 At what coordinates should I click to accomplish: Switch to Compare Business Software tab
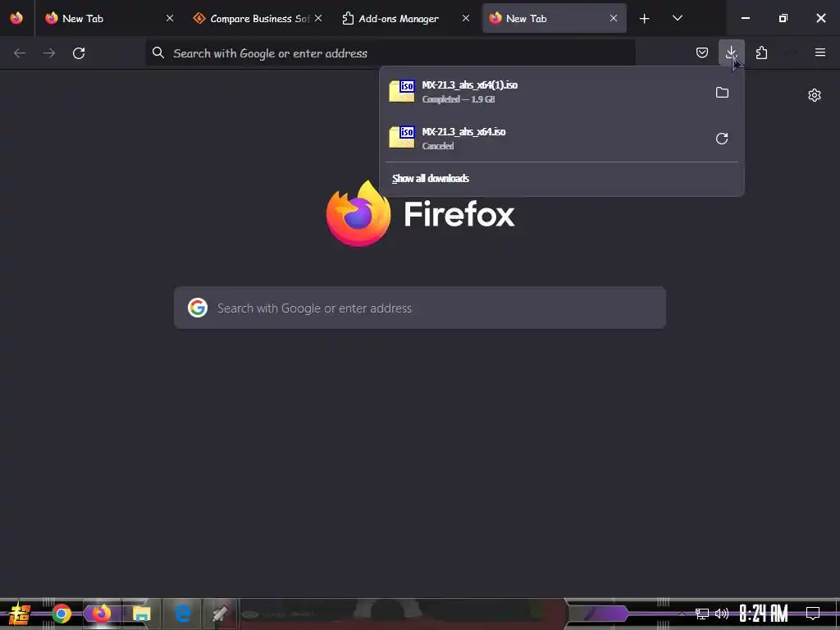click(x=259, y=18)
